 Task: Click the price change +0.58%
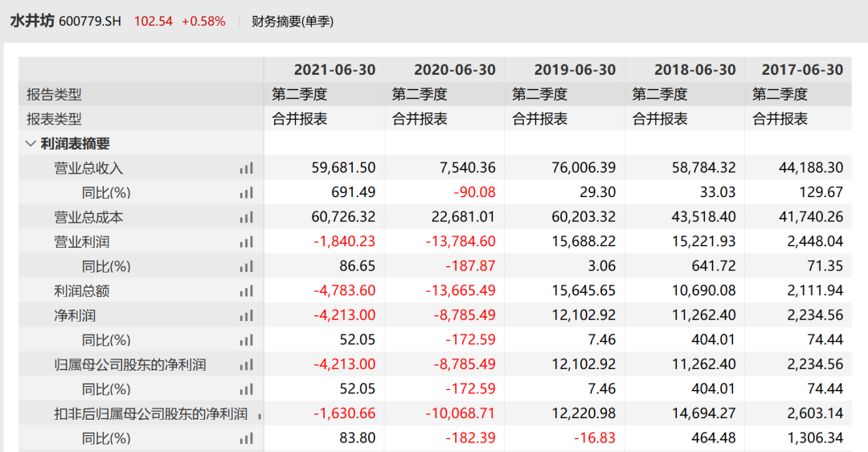[x=203, y=22]
